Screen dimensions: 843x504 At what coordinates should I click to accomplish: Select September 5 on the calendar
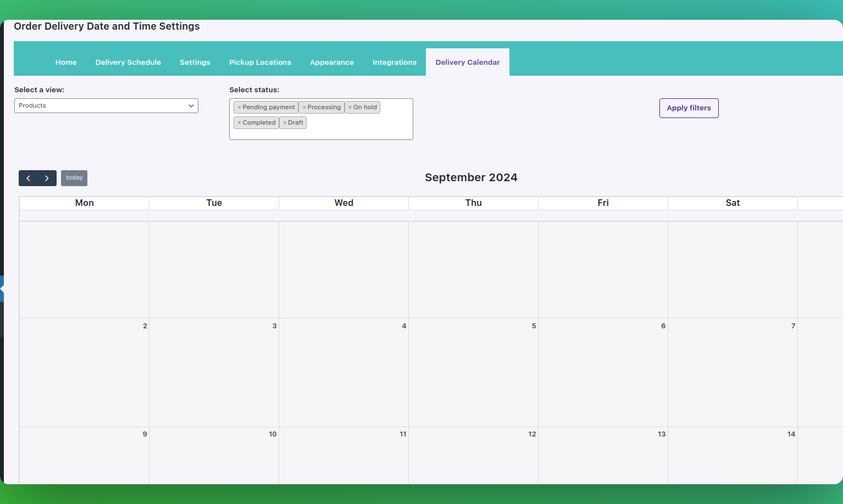(473, 372)
